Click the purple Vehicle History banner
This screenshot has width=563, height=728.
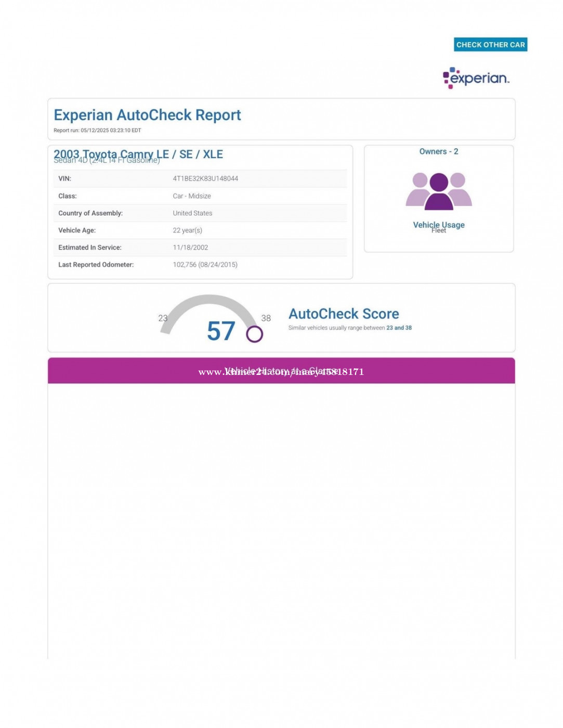click(x=281, y=371)
